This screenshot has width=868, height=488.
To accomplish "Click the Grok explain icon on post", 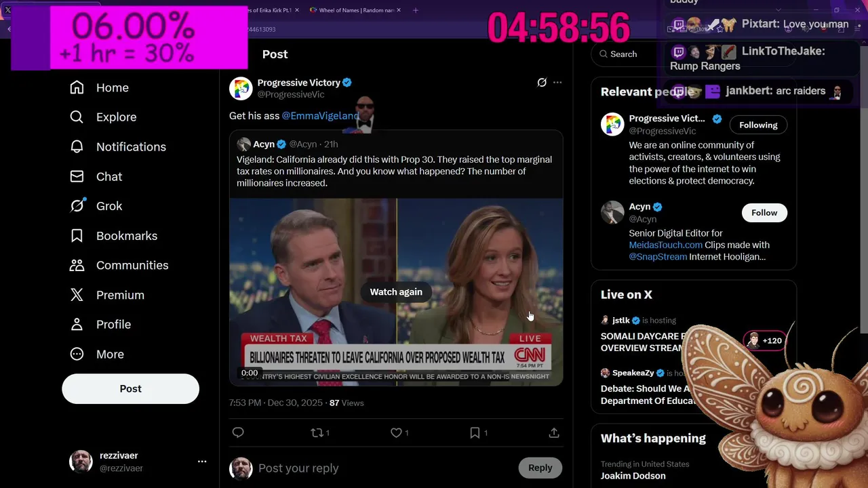I will click(542, 83).
